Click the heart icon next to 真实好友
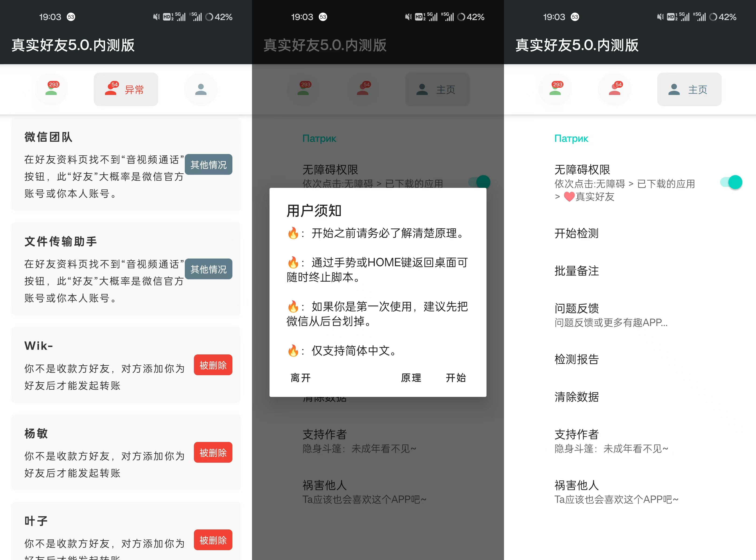The width and height of the screenshot is (756, 560). tap(569, 197)
